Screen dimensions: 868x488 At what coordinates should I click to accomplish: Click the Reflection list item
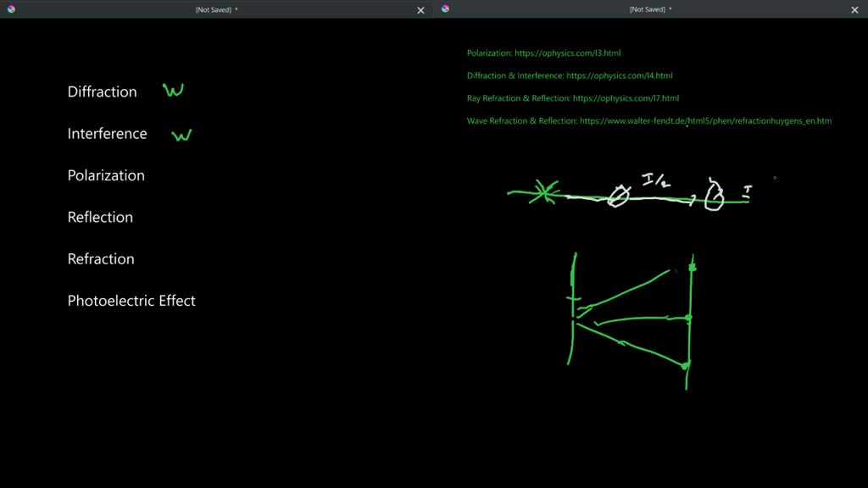click(100, 217)
